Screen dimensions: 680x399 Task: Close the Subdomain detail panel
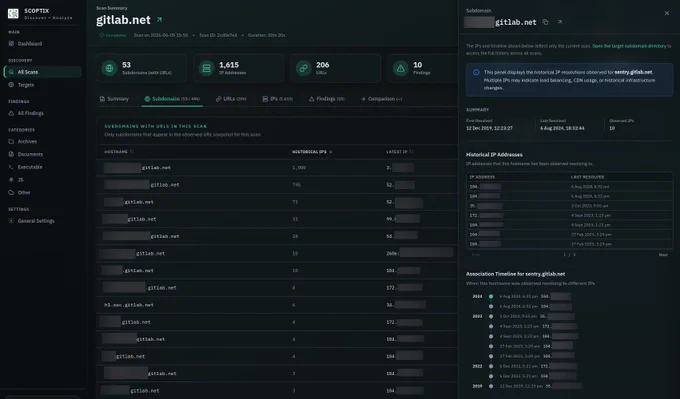pyautogui.click(x=667, y=13)
